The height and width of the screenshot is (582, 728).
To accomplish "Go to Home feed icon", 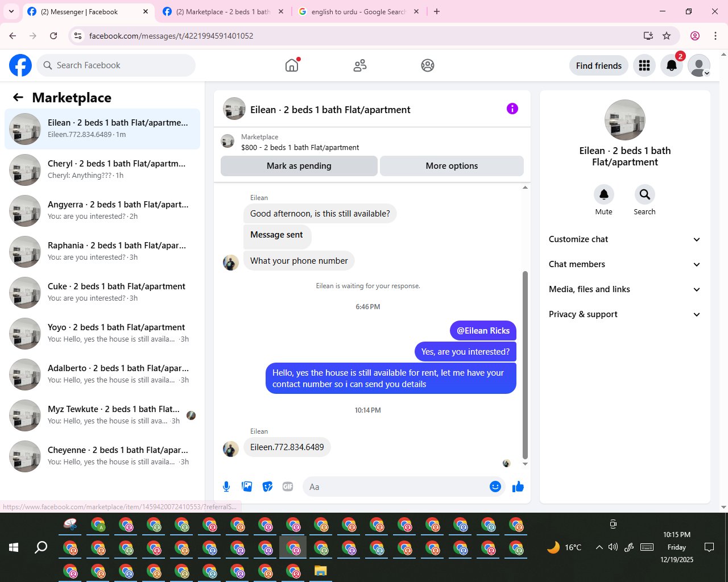I will [x=292, y=65].
